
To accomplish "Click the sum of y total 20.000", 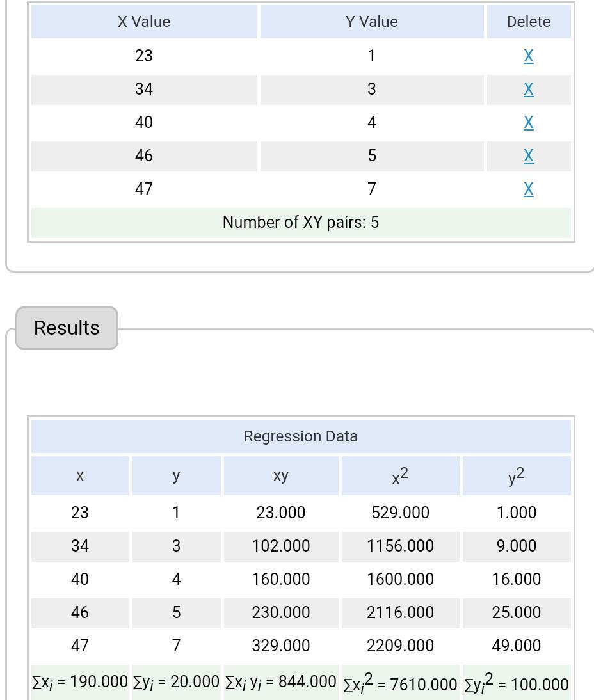I will (x=176, y=682).
